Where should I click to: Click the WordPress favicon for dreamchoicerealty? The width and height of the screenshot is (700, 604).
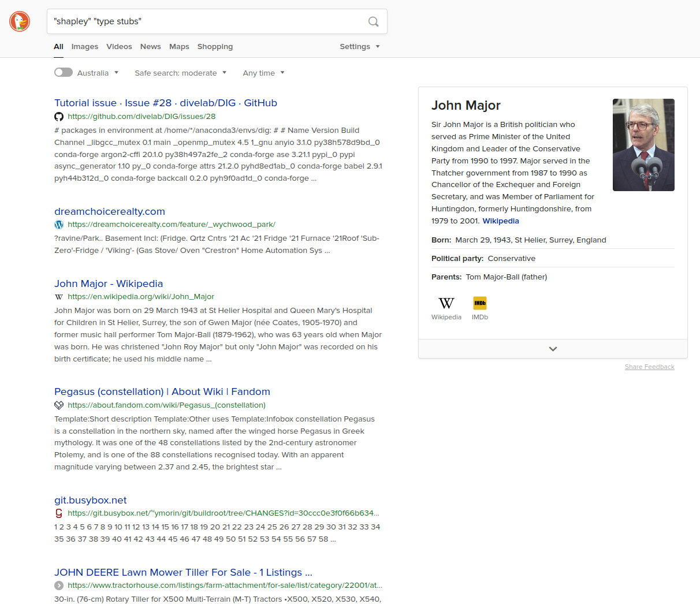[x=59, y=225]
